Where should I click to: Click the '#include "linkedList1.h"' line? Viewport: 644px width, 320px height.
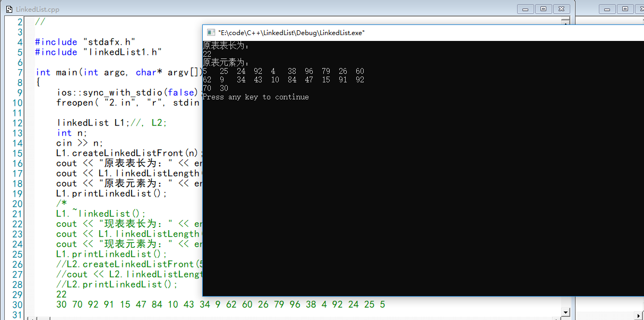click(x=99, y=52)
